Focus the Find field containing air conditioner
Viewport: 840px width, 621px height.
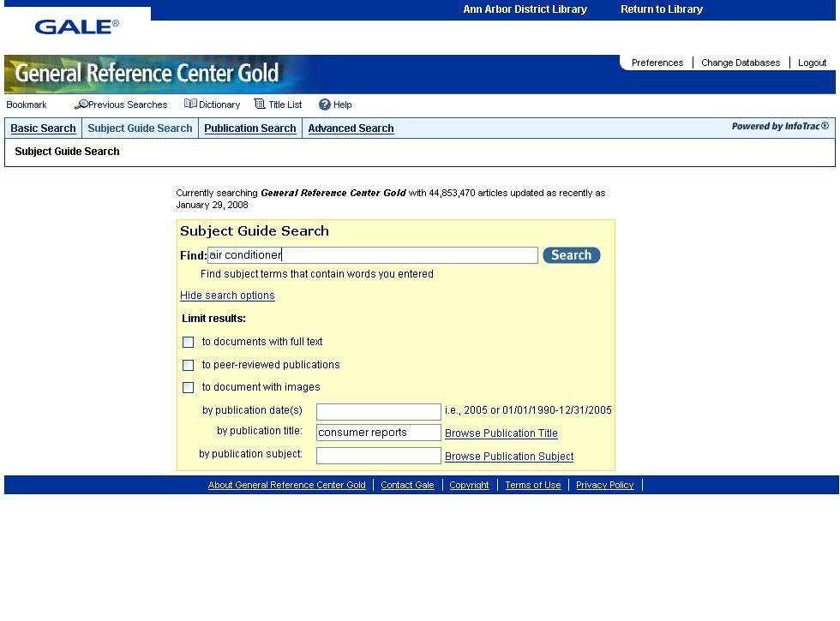[372, 255]
